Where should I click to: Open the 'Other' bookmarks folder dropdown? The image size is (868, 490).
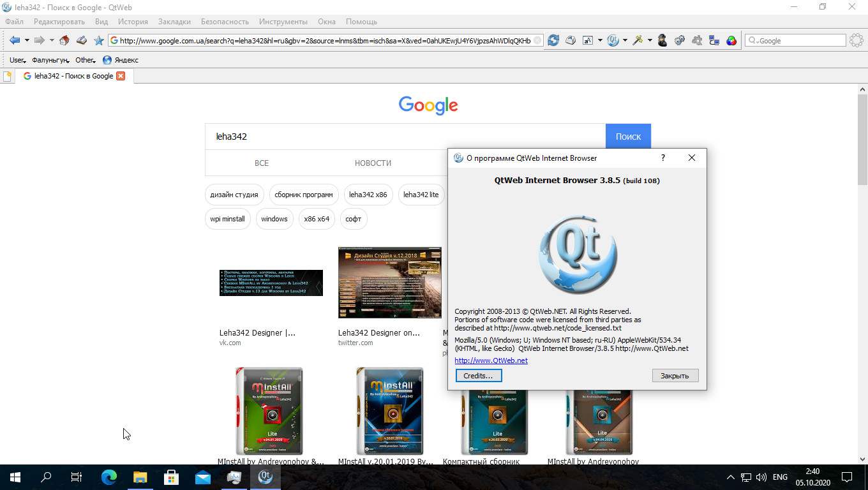85,60
